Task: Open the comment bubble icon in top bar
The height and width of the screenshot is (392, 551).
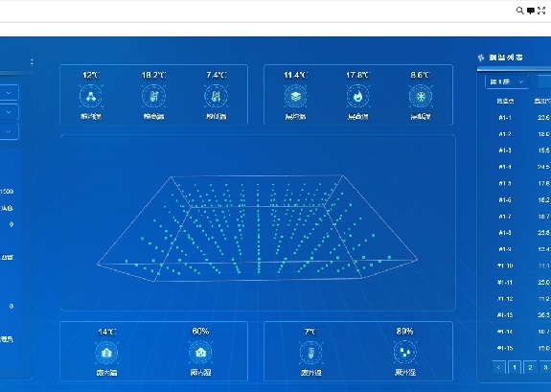Action: coord(531,11)
